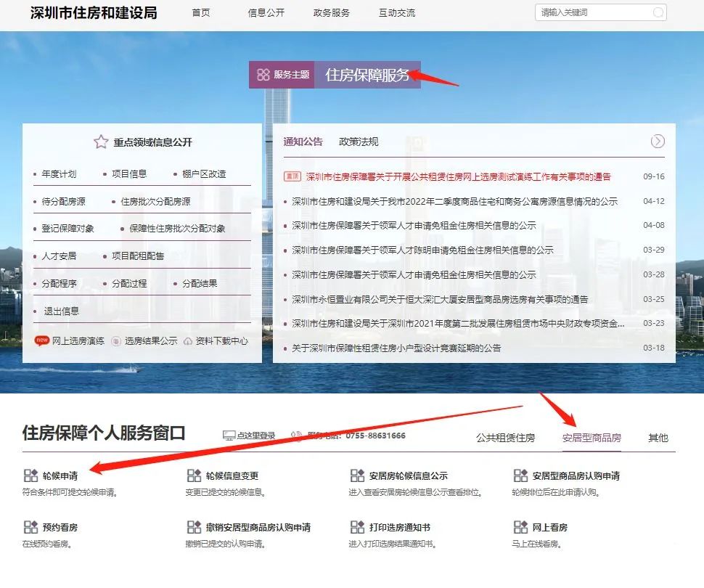Screen dimensions: 704x588
Task: Open 网上选房演练 link
Action: pos(78,341)
